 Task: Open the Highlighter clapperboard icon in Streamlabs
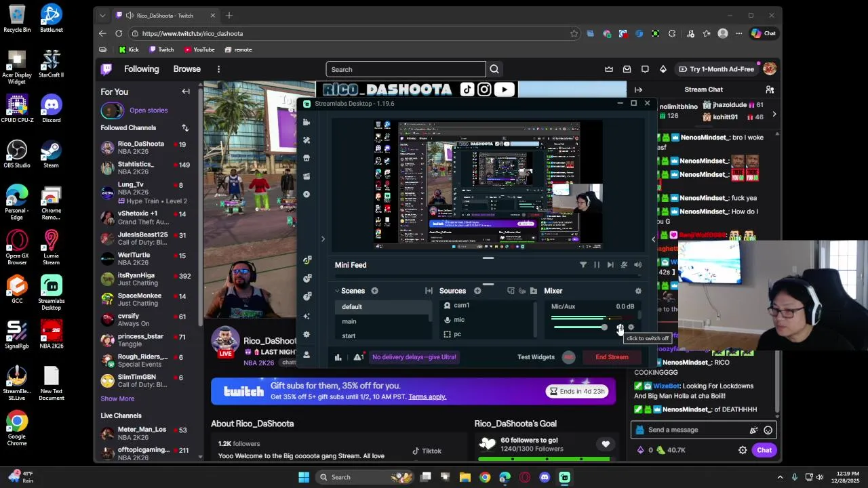tap(307, 176)
